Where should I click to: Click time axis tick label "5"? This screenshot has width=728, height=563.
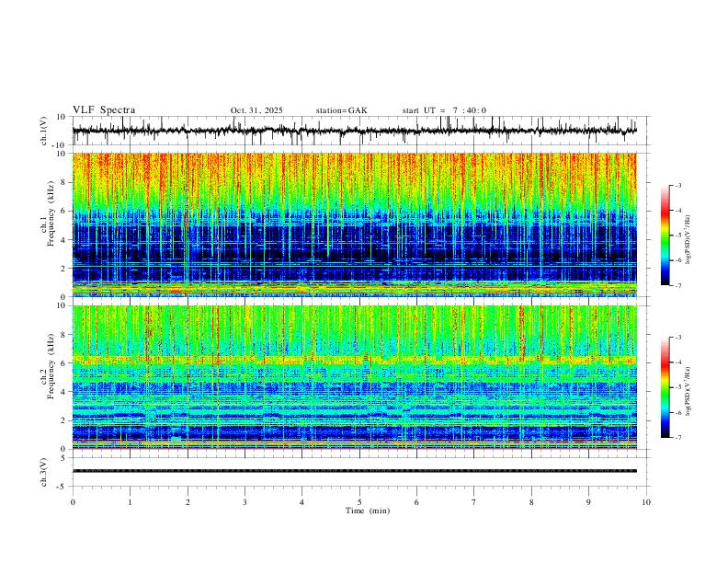point(359,502)
